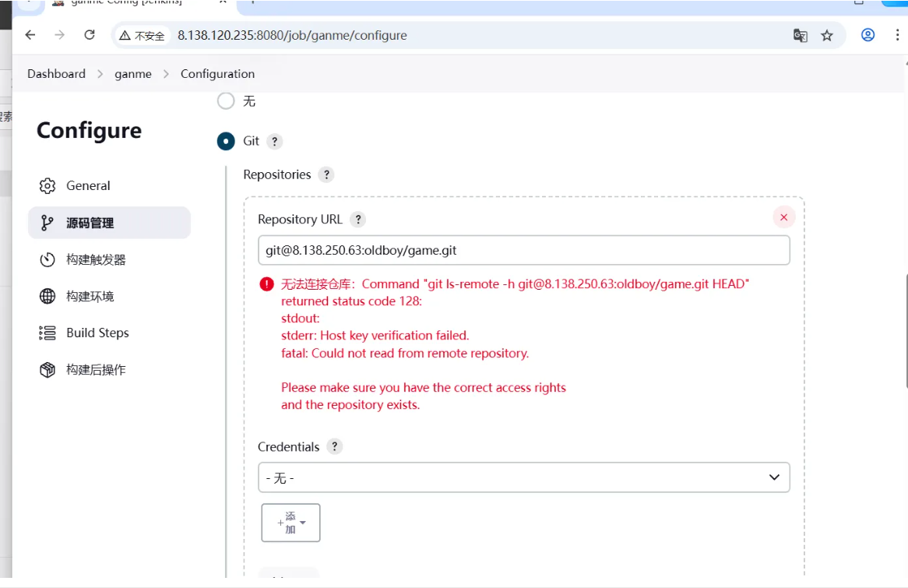Open the Credentials dropdown showing 无
The image size is (908, 588).
pyautogui.click(x=523, y=477)
